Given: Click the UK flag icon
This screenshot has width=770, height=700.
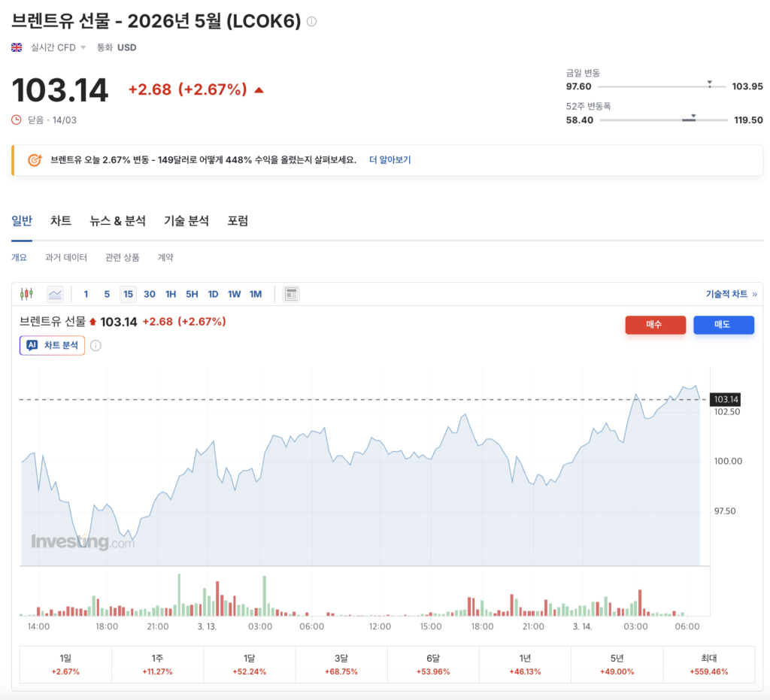Looking at the screenshot, I should (x=17, y=47).
